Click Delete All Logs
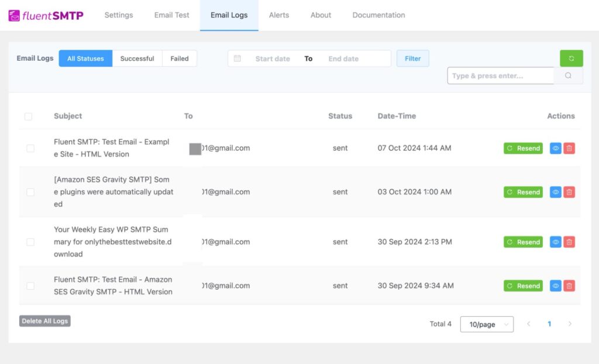Image resolution: width=599 pixels, height=364 pixels. coord(44,321)
